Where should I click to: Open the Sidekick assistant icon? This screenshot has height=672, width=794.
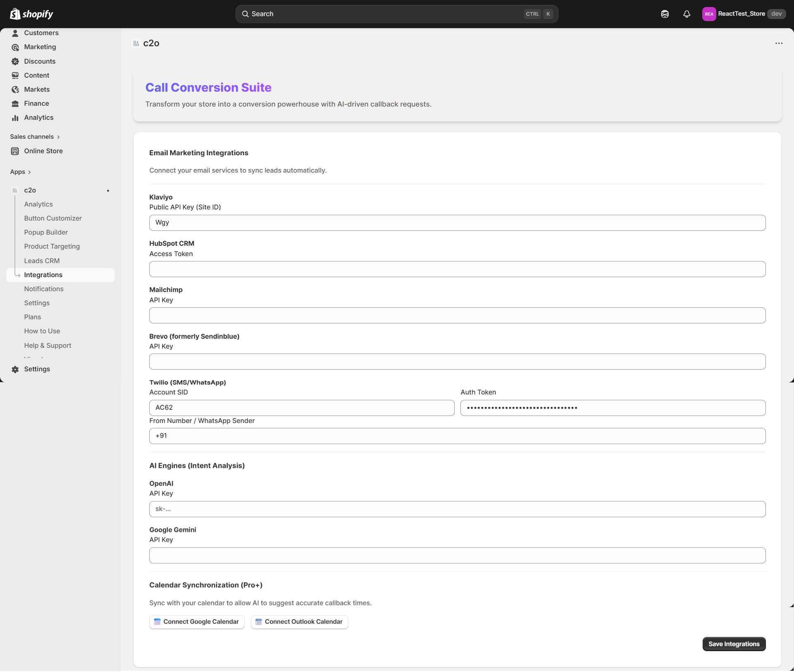665,14
